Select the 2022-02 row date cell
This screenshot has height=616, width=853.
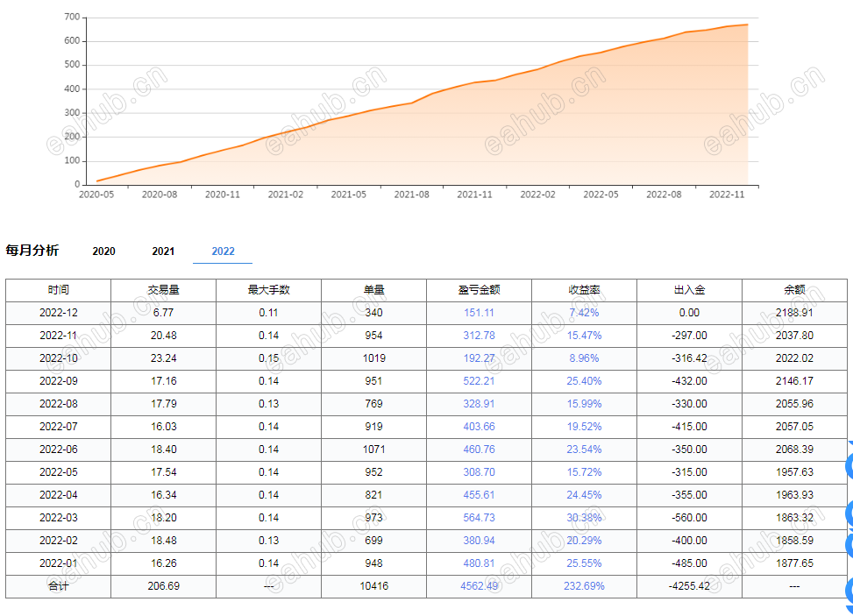pyautogui.click(x=58, y=541)
